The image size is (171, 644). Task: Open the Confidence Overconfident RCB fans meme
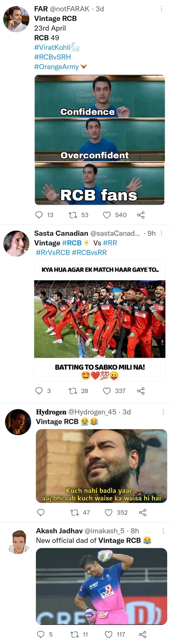pyautogui.click(x=99, y=139)
